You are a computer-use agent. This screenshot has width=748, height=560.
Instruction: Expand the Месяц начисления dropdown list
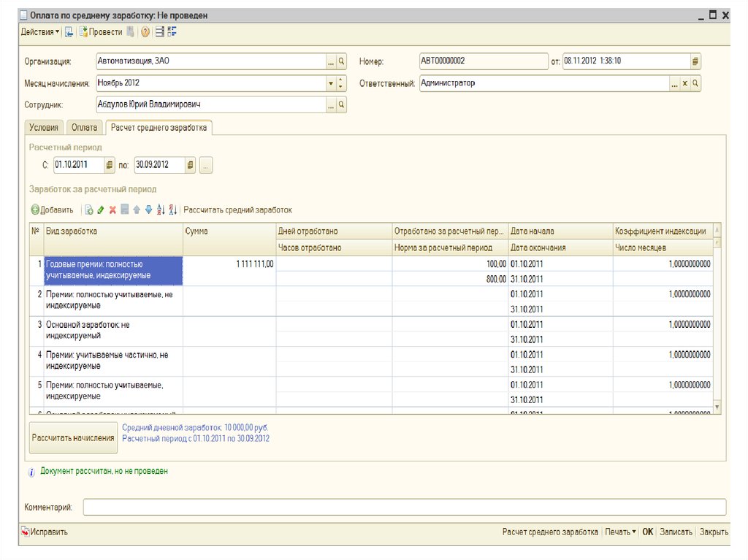330,83
